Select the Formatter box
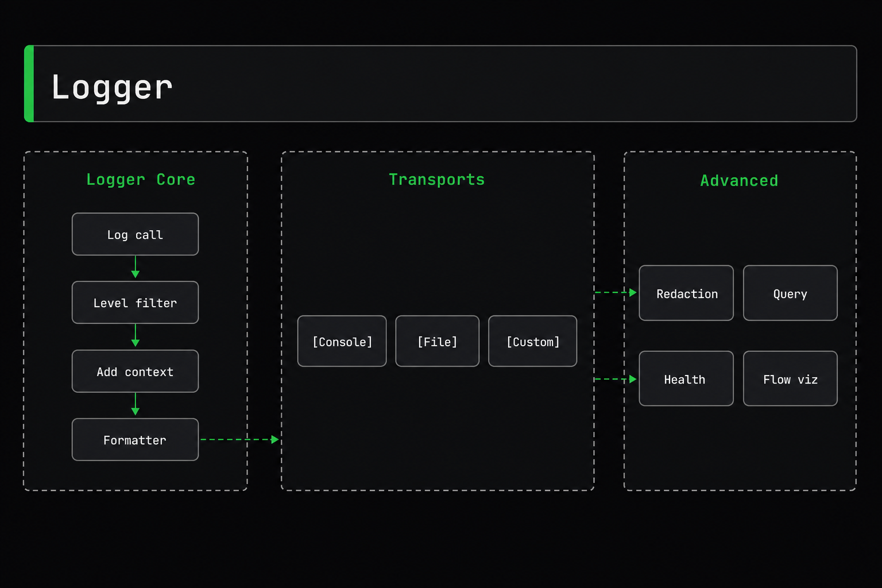The height and width of the screenshot is (588, 882). pyautogui.click(x=135, y=440)
